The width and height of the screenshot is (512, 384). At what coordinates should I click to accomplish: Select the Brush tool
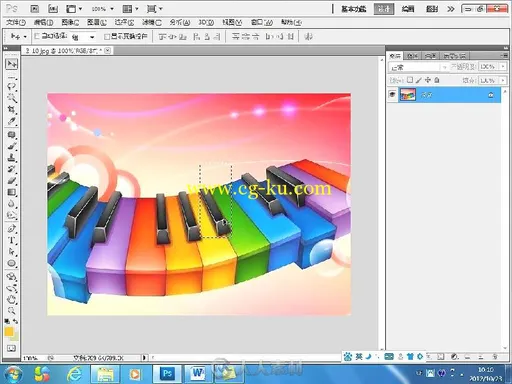click(12, 146)
